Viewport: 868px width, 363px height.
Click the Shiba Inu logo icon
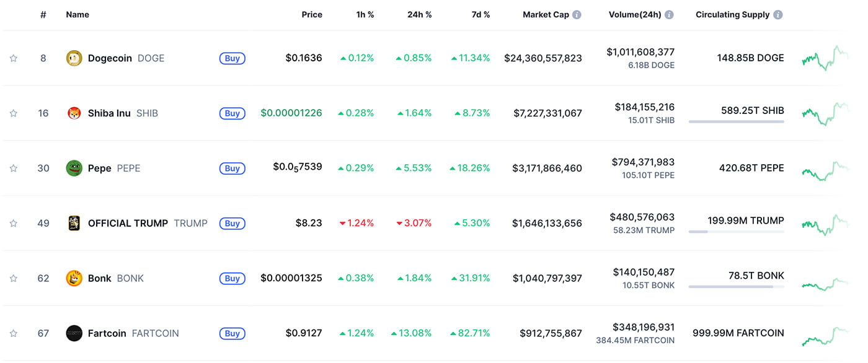tap(74, 113)
